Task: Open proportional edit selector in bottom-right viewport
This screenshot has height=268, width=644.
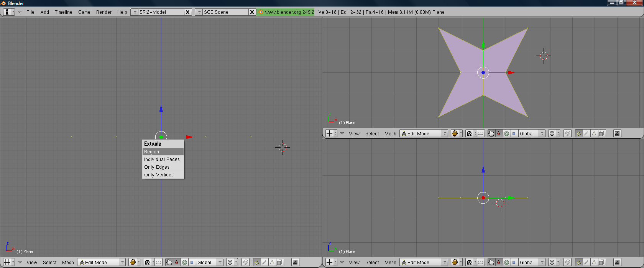Action: [x=554, y=262]
